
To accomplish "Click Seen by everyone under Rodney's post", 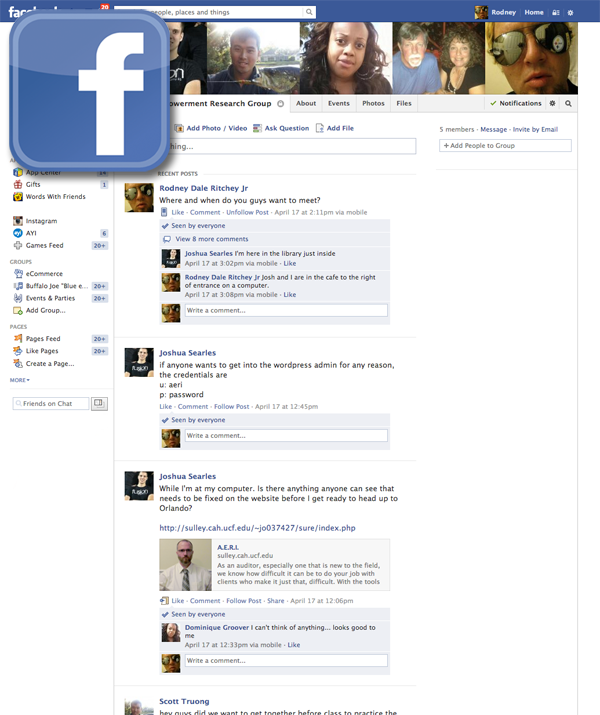I will pyautogui.click(x=198, y=226).
